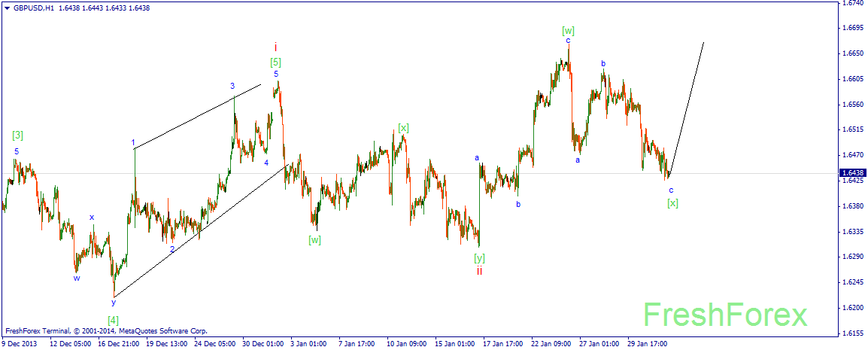Select the current price tag 1.6438
The width and height of the screenshot is (868, 350).
(853, 173)
